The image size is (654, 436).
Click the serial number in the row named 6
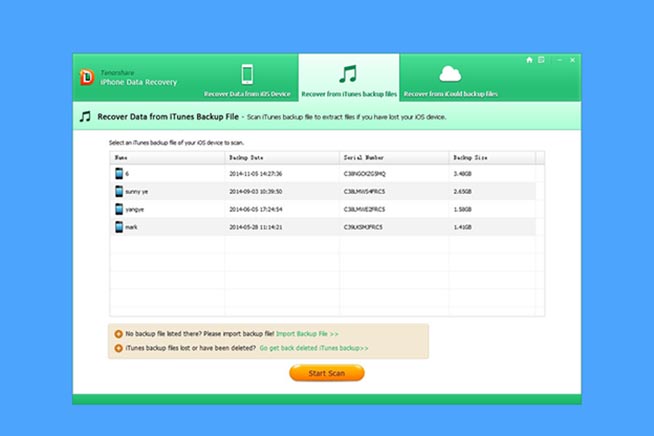pyautogui.click(x=365, y=174)
